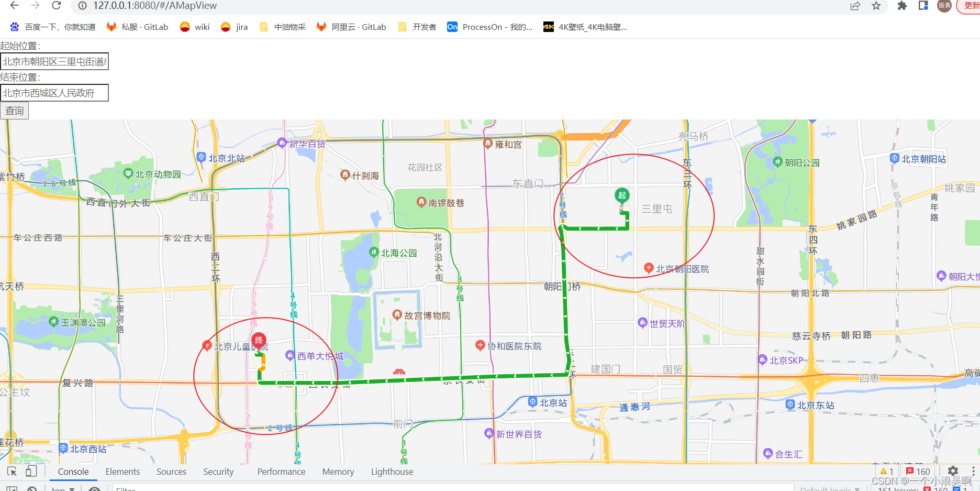Focus the start position input field
This screenshot has width=980, height=491.
click(54, 61)
